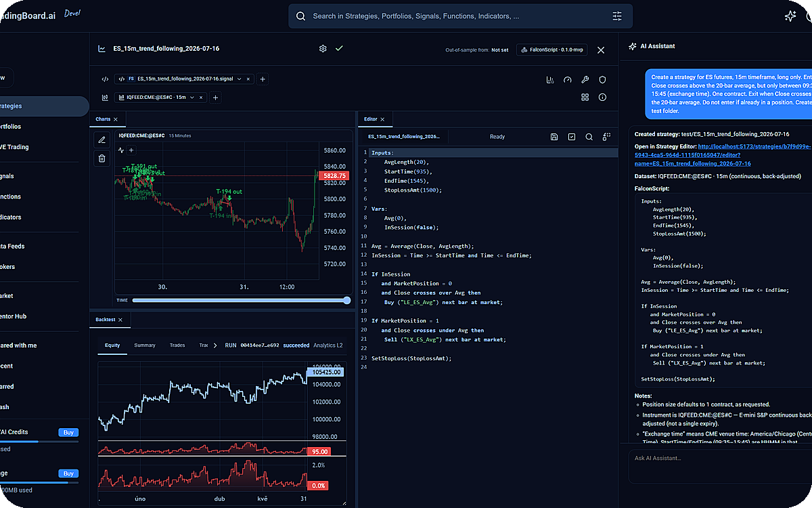This screenshot has width=812, height=508.
Task: Select the chart drawing pencil tool
Action: click(x=101, y=140)
